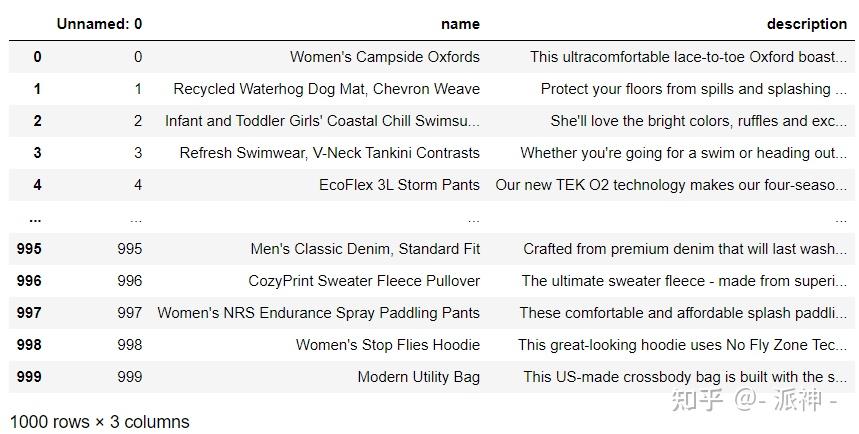Click the EcoFlex 3L Storm Pants cell
Image resolution: width=859 pixels, height=434 pixels.
(x=399, y=185)
